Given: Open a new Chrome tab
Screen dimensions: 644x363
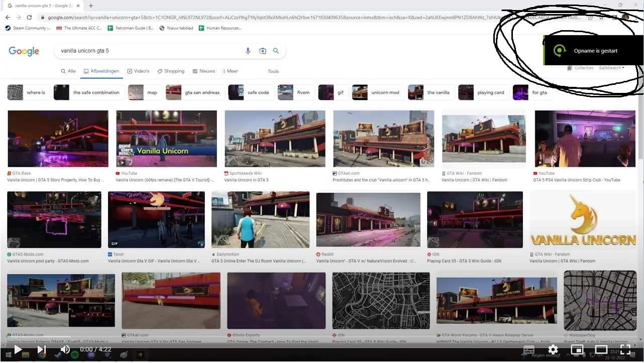Looking at the screenshot, I should pyautogui.click(x=91, y=6).
